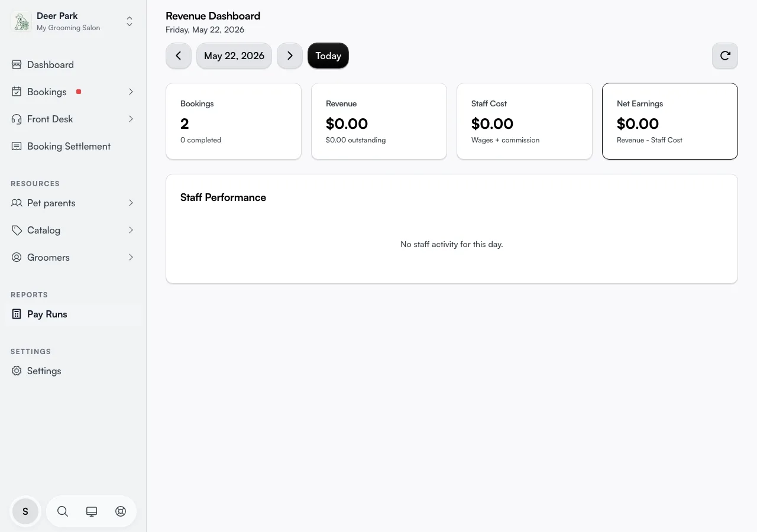Click the Staff Performance heading

pos(223,197)
